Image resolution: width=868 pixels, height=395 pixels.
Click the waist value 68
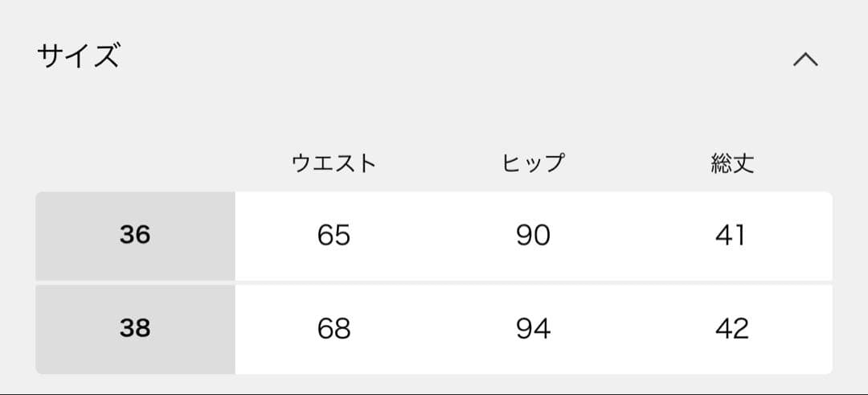[x=334, y=328]
